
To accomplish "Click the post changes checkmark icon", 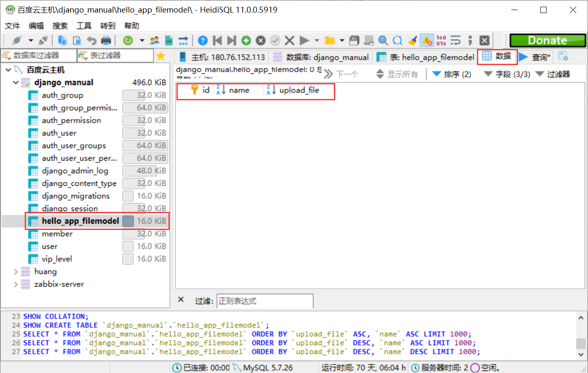I will pos(275,40).
